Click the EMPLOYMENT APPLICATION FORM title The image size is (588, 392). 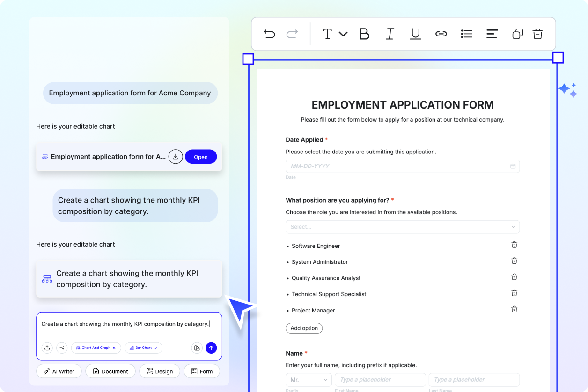tap(403, 105)
